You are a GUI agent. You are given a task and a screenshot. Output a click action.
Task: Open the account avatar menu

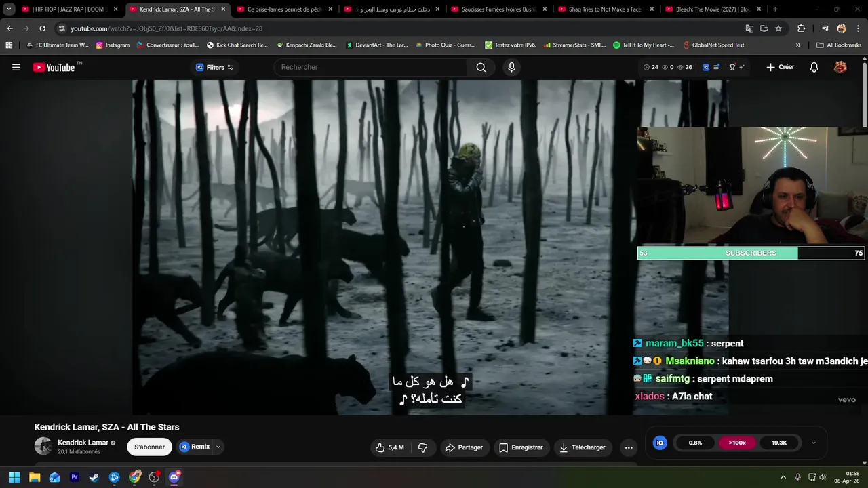click(x=840, y=67)
